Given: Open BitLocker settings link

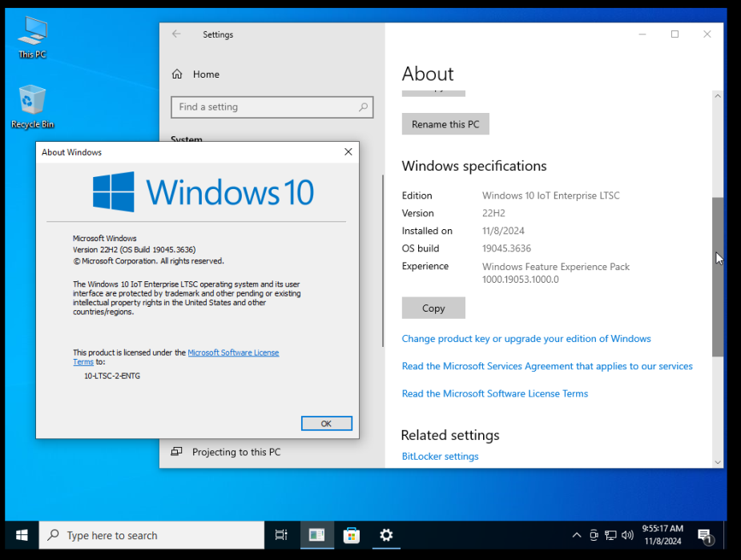Looking at the screenshot, I should tap(440, 457).
